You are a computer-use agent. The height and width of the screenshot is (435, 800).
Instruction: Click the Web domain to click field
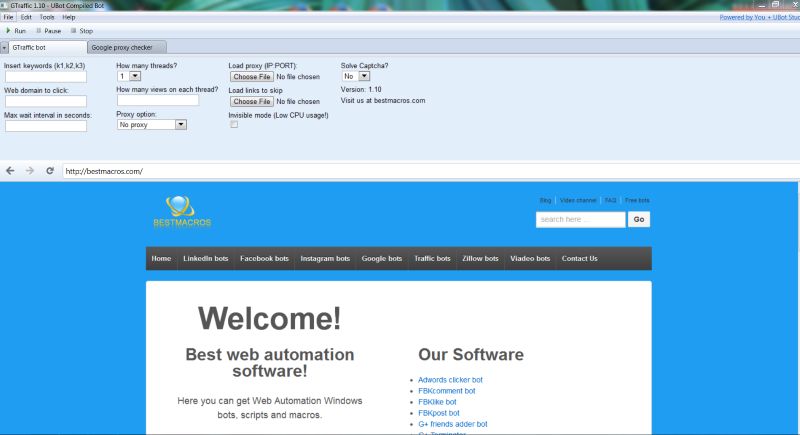tap(46, 101)
